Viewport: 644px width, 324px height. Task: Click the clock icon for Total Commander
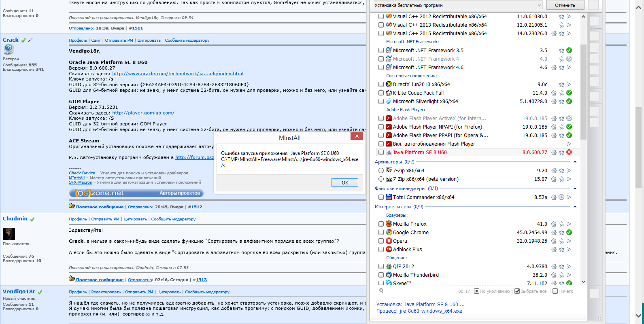click(x=561, y=197)
